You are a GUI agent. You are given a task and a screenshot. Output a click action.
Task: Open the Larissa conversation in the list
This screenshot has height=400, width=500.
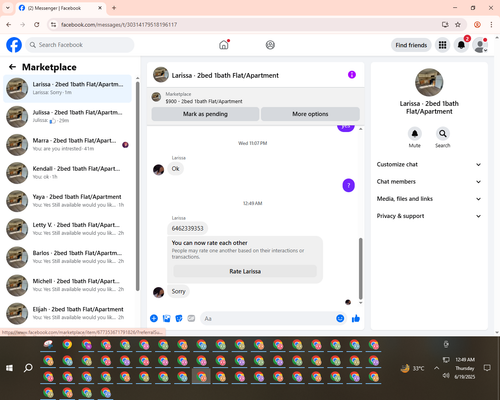68,89
